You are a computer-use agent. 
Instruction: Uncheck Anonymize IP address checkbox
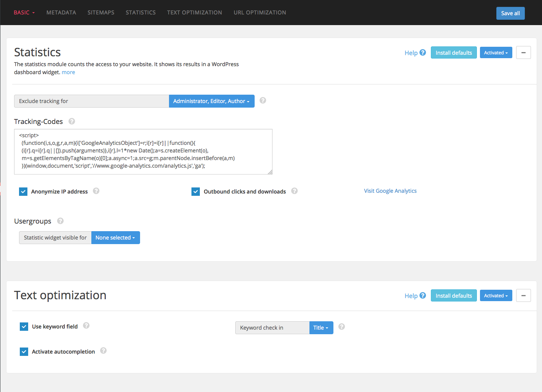pyautogui.click(x=23, y=192)
